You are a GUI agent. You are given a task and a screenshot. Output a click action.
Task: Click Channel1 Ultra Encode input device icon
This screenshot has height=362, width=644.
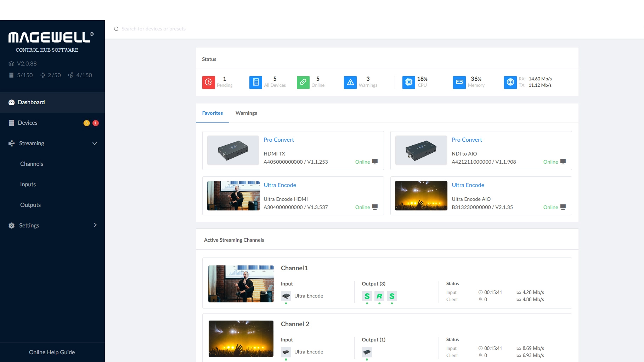(286, 296)
